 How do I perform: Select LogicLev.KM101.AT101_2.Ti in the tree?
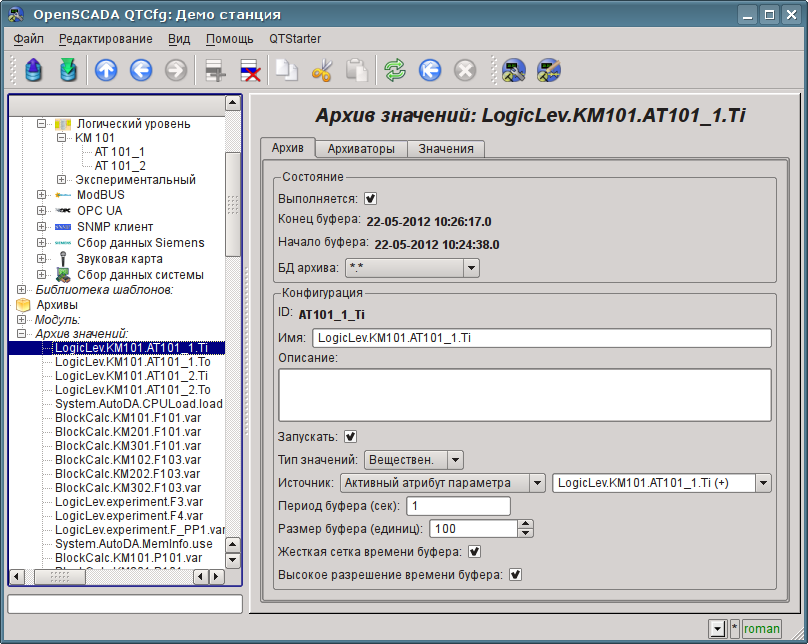pyautogui.click(x=132, y=376)
